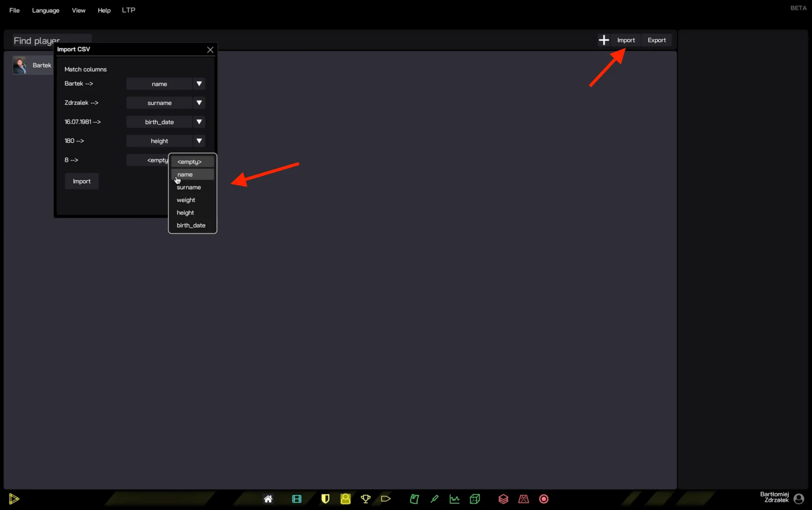Open the green line chart icon
The width and height of the screenshot is (812, 510).
[454, 499]
